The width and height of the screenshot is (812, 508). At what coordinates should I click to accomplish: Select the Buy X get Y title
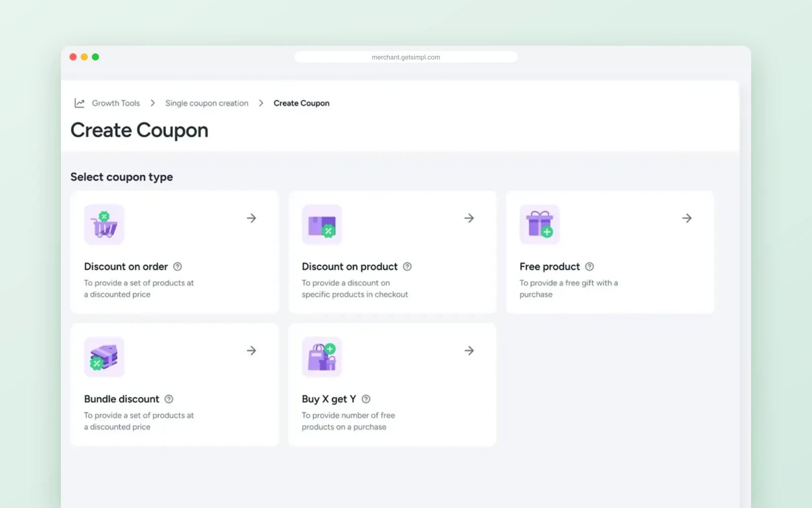[329, 399]
